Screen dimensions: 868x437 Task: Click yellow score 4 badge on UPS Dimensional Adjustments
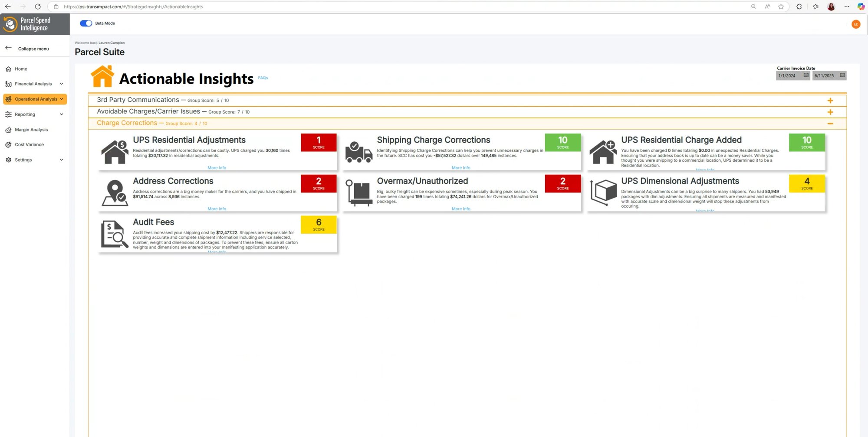click(x=807, y=183)
